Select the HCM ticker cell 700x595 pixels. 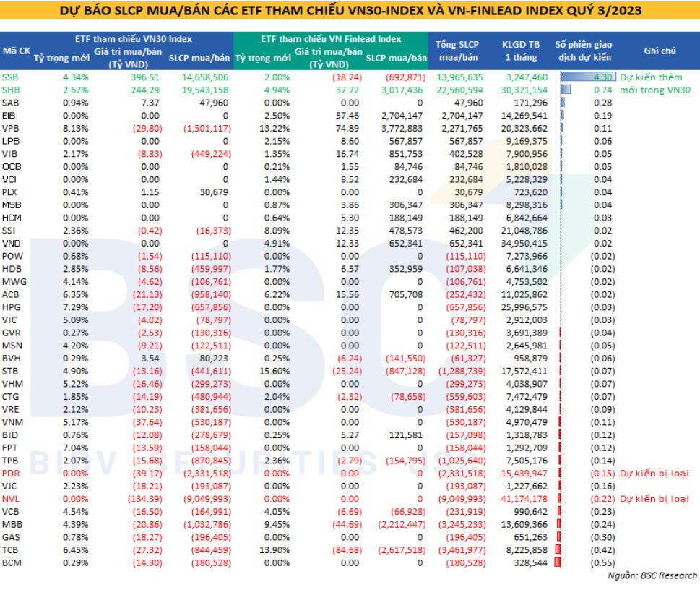pos(11,218)
